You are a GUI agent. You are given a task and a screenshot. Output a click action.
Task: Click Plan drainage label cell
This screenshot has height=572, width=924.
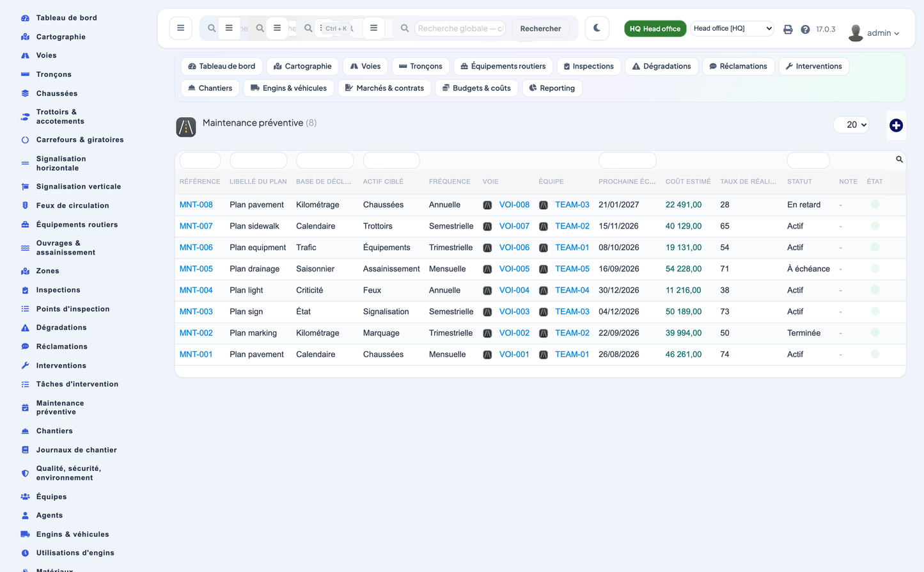254,269
